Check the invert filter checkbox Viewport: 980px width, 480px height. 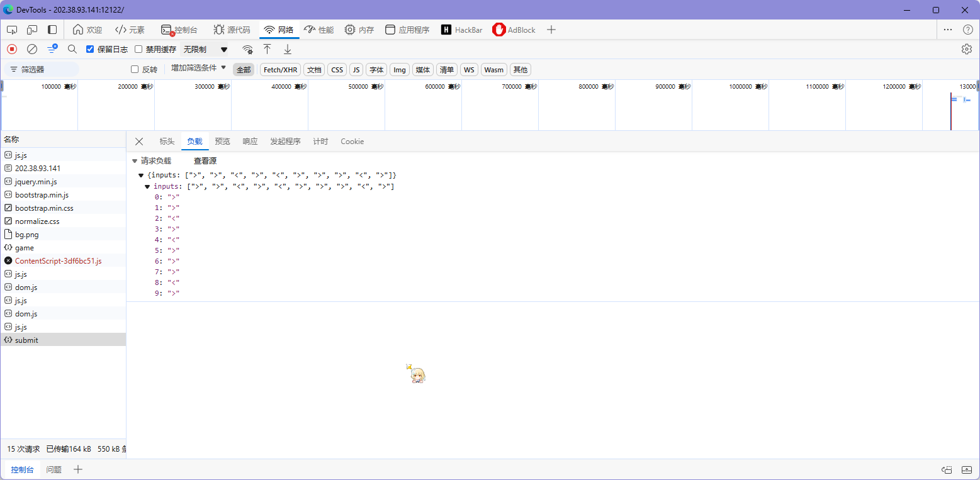tap(135, 69)
